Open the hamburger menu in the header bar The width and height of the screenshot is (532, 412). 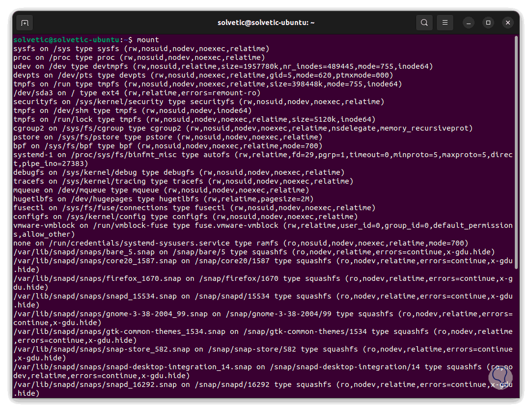click(445, 23)
